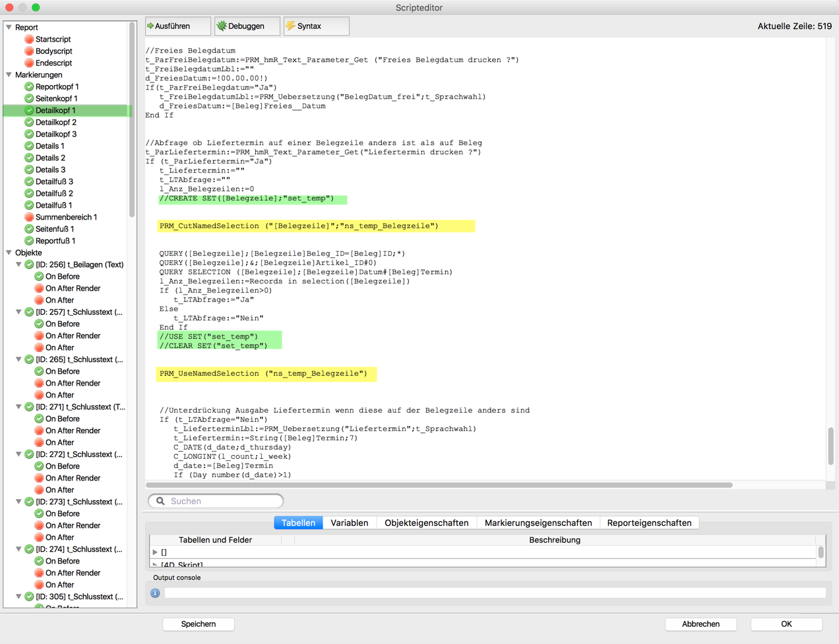Click the red icon beside Summenbereich 1

point(29,218)
